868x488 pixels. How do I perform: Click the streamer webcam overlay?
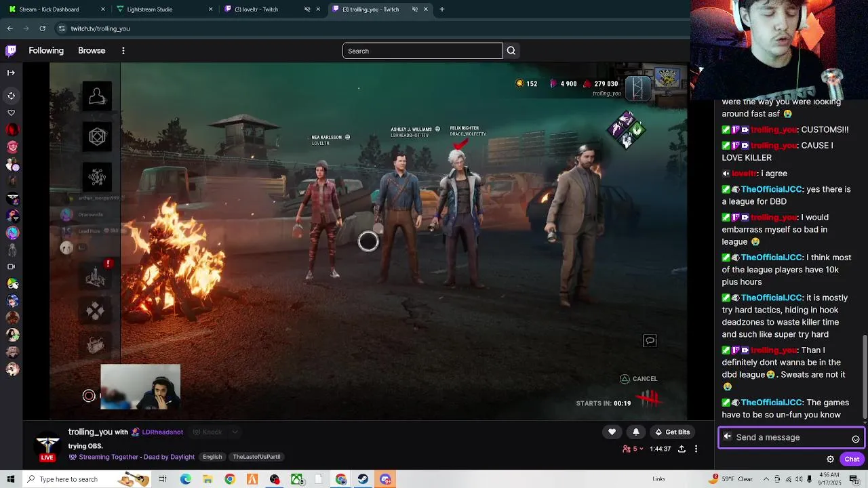coord(140,387)
